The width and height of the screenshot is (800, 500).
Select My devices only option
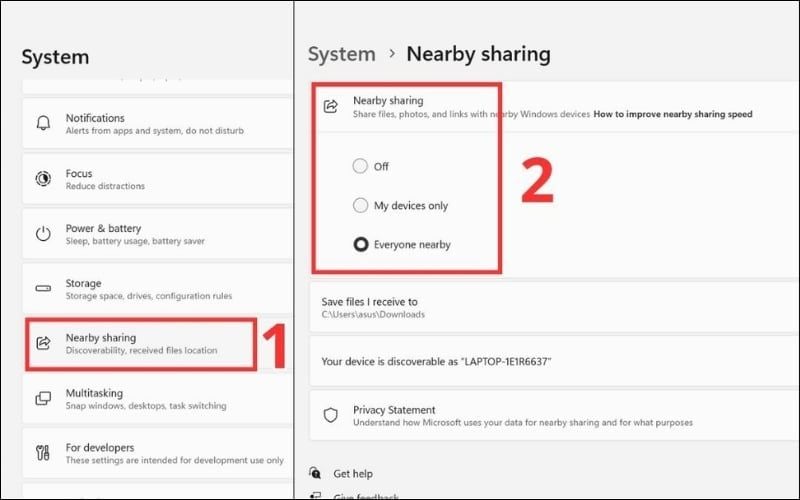click(x=360, y=205)
